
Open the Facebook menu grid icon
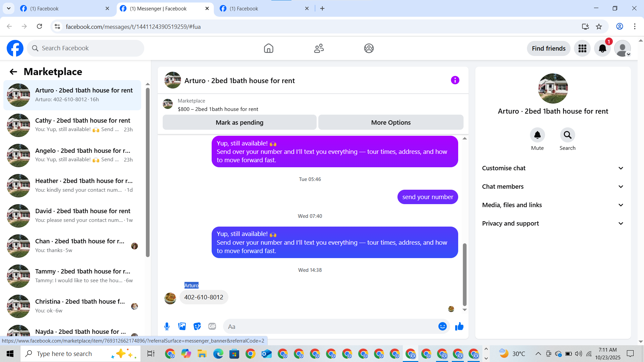point(582,49)
